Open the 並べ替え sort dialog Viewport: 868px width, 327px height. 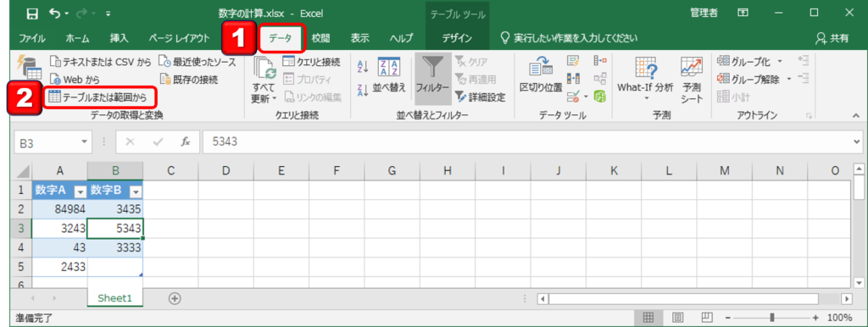coord(390,75)
